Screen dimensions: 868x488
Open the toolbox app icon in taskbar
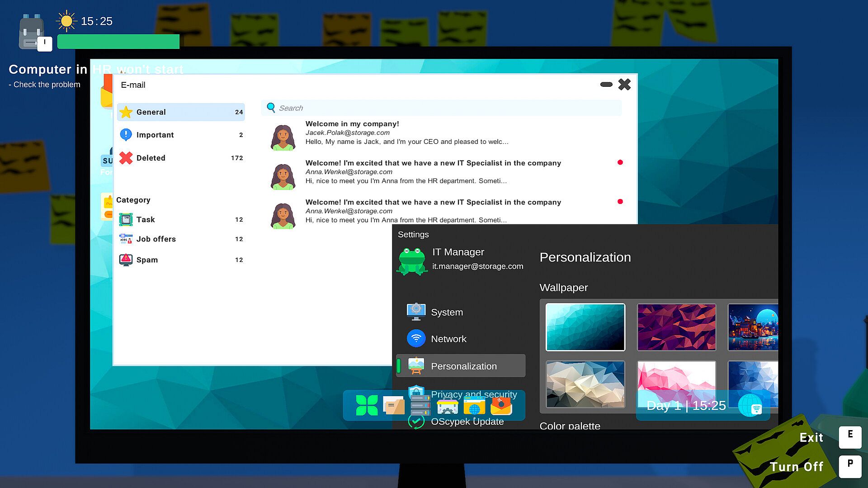point(448,406)
